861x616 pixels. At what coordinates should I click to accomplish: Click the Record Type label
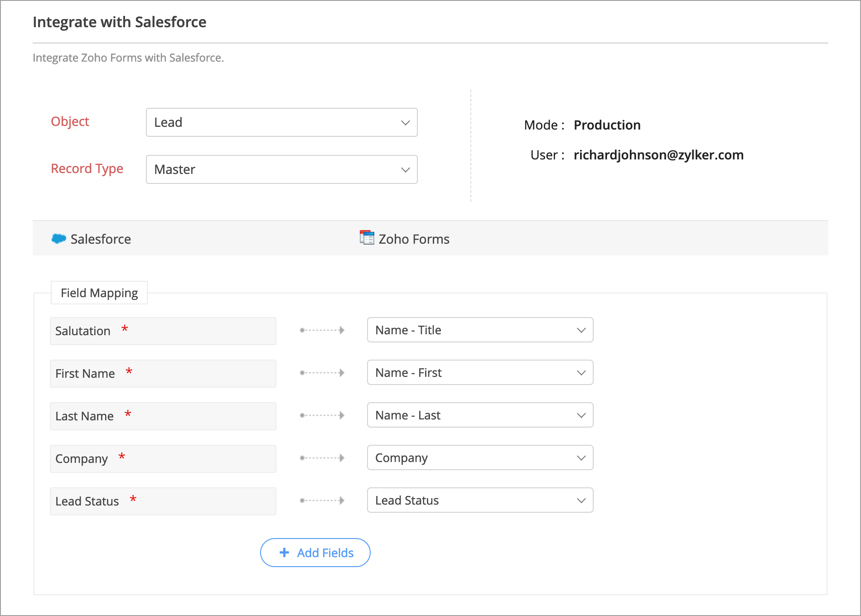[87, 168]
